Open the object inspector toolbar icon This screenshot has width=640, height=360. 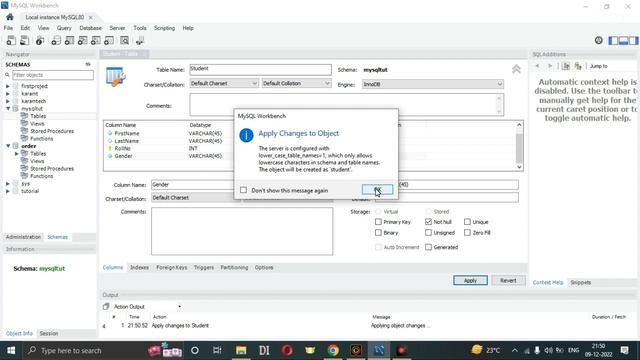[40, 40]
